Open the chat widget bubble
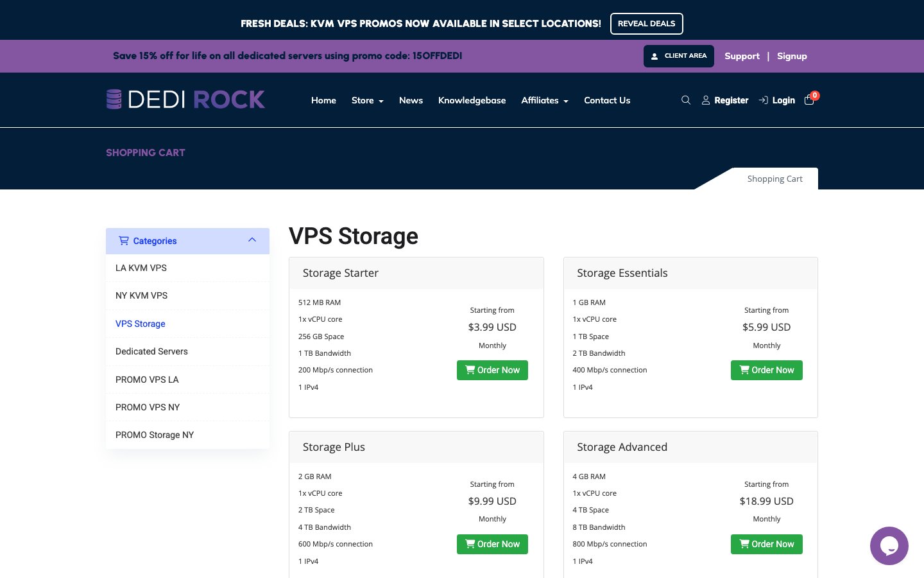 click(889, 546)
